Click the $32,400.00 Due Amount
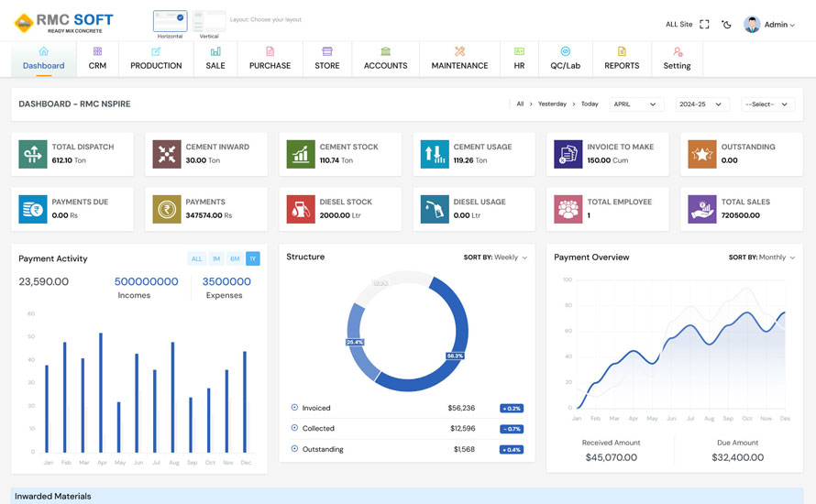 [737, 457]
